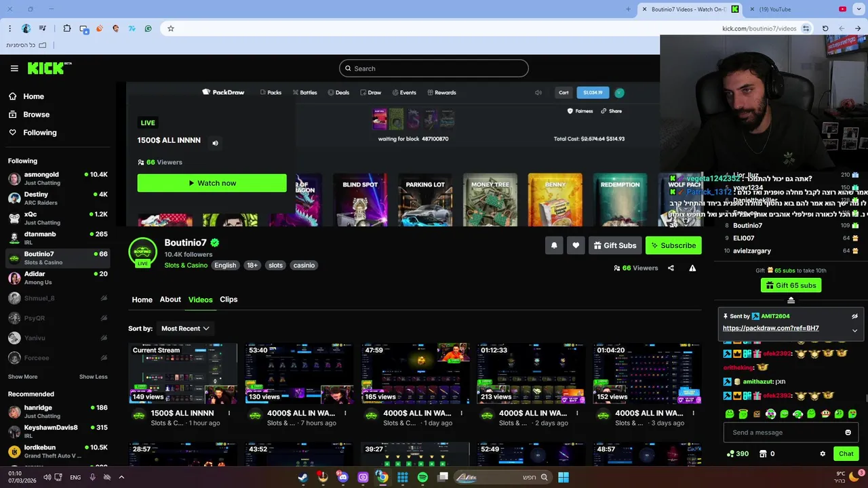The width and height of the screenshot is (868, 488).
Task: Open browser extensions puzzle icon
Action: click(x=66, y=28)
